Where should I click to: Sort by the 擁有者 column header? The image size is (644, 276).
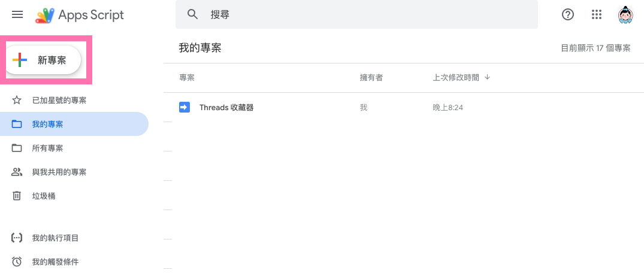371,78
